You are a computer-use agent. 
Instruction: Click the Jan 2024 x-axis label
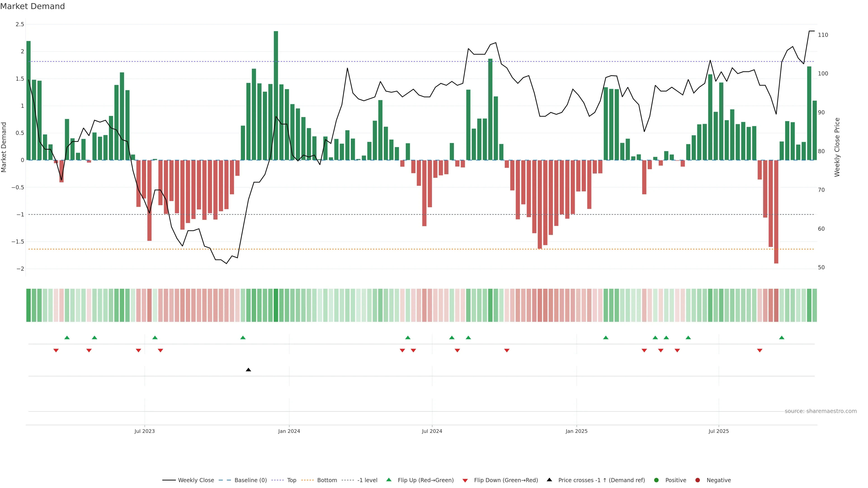click(x=289, y=431)
